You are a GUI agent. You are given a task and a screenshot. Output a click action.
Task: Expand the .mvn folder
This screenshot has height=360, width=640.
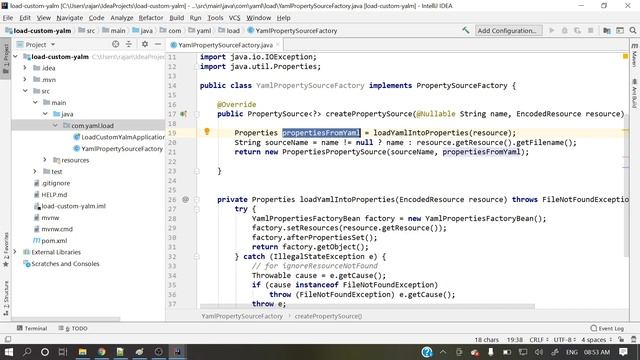25,79
